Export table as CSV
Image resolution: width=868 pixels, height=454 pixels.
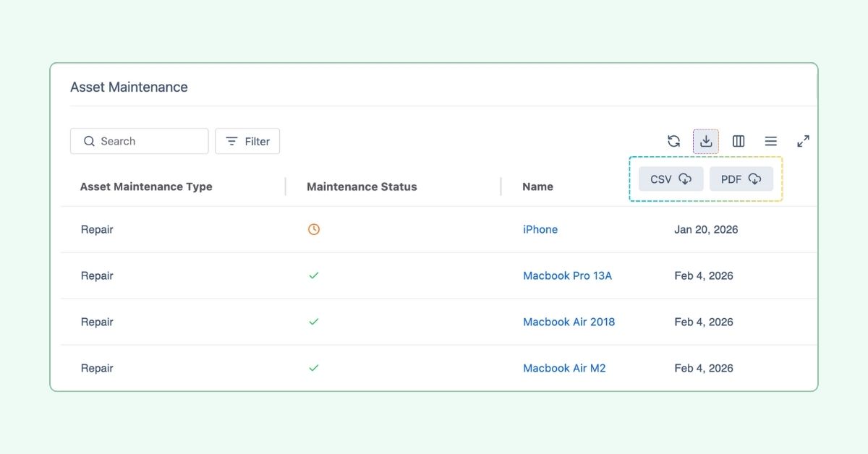click(671, 179)
